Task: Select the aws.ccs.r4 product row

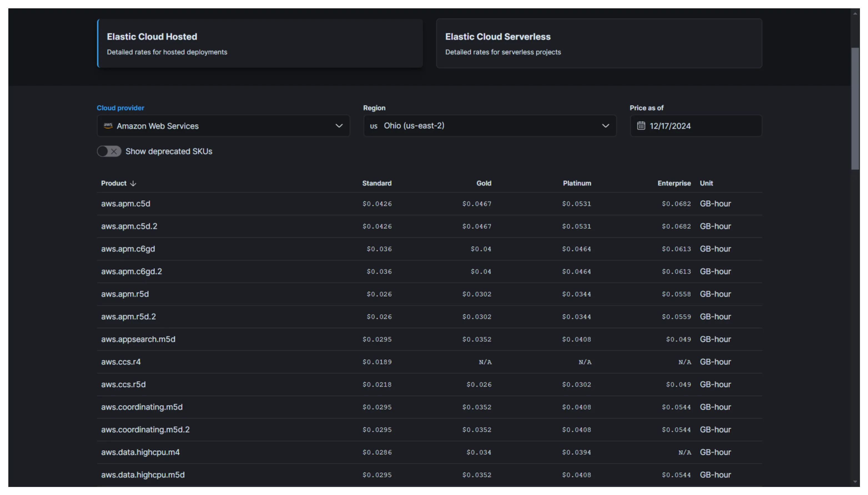Action: (x=121, y=362)
